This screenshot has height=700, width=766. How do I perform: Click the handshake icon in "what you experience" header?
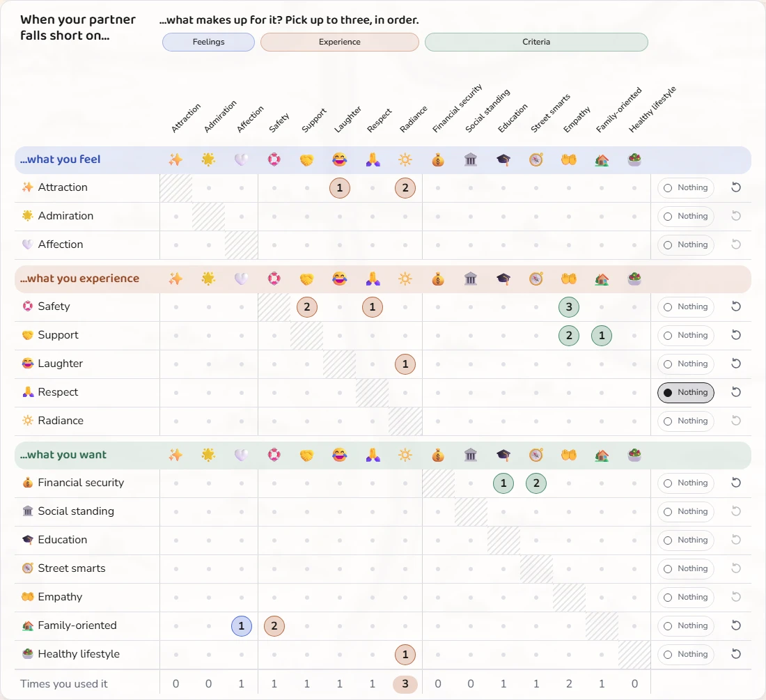point(307,279)
